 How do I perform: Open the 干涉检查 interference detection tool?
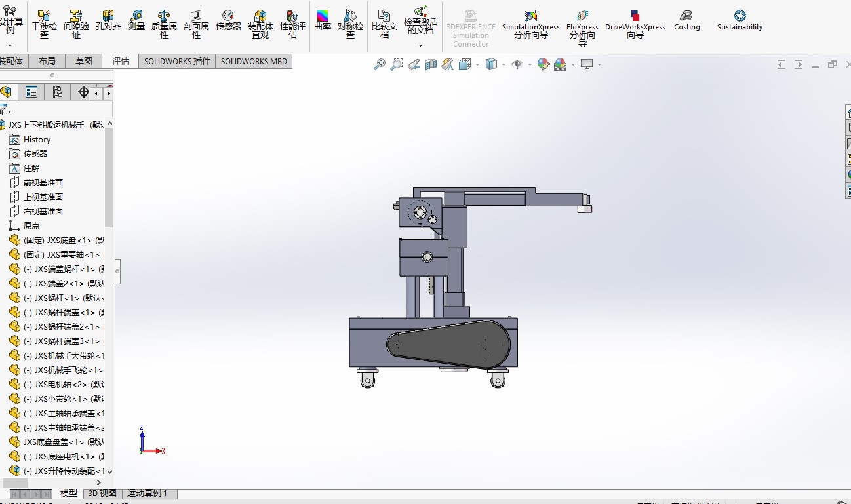[x=45, y=24]
